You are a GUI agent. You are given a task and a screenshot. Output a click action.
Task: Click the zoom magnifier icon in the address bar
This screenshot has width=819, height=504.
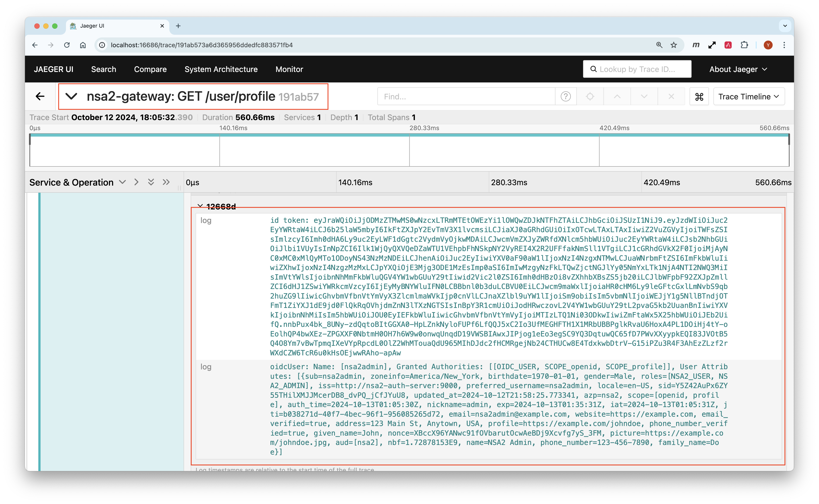tap(659, 45)
